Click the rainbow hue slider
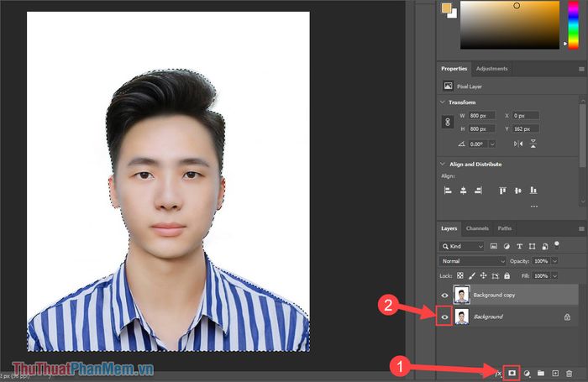588x382 pixels. [573, 24]
